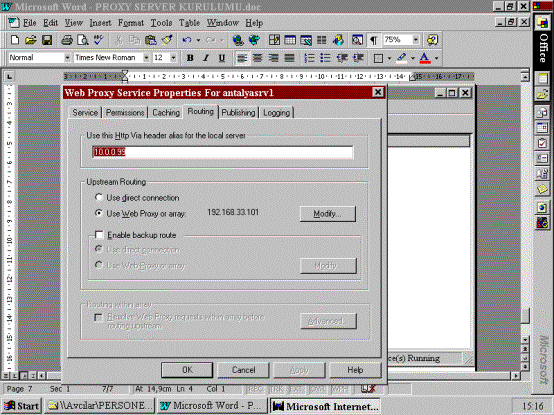
Task: Click the New document icon in Word toolbar
Action: 15,40
